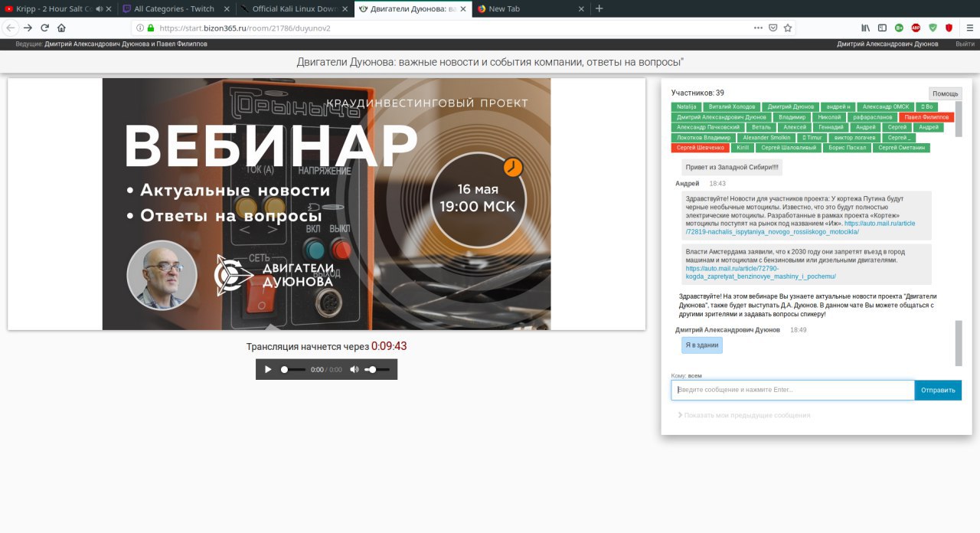Screen dimensions: 980x533
Task: Select participant Alexander Smolkin
Action: pyautogui.click(x=766, y=138)
